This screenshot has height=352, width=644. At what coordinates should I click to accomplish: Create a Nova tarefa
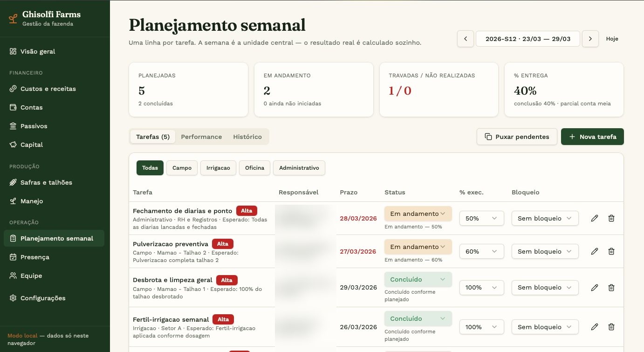(x=592, y=137)
